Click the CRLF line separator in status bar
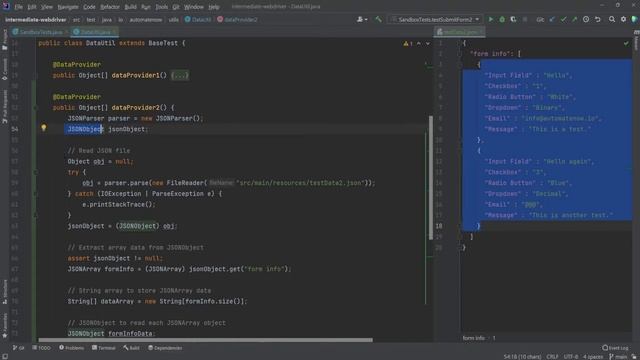 552,357
